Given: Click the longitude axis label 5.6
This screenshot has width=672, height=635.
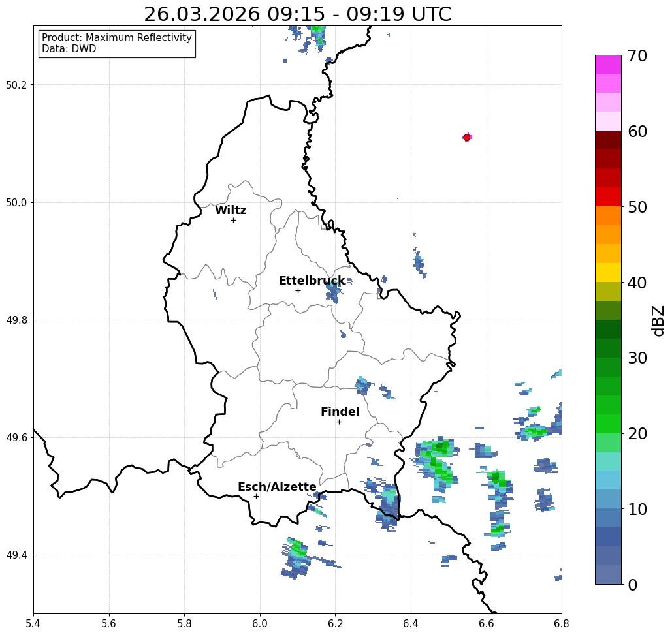Looking at the screenshot, I should tap(109, 623).
